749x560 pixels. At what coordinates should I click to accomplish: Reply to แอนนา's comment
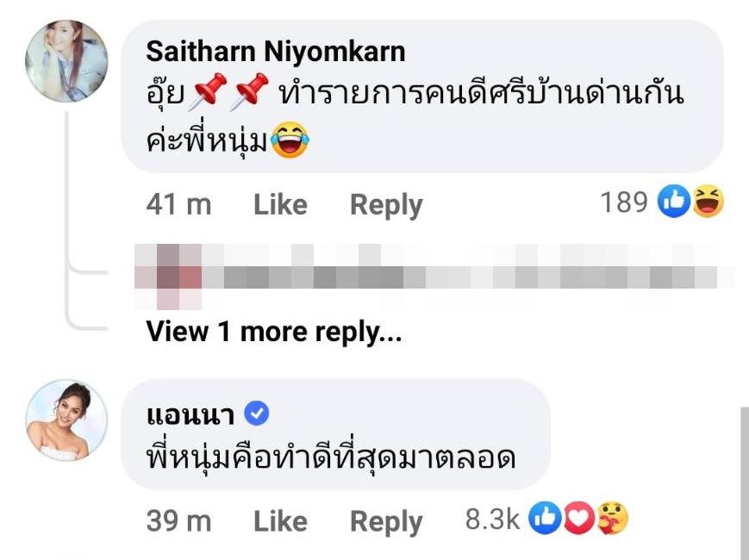[386, 521]
